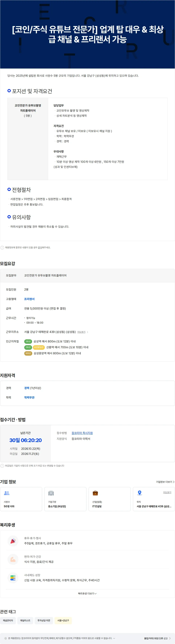Open the 산업(업종) IT컨설팅 card
The width and height of the screenshot is (175, 644).
click(x=110, y=499)
